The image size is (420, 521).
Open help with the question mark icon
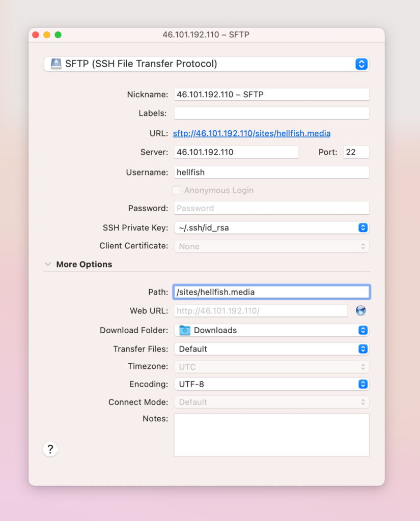click(x=49, y=449)
